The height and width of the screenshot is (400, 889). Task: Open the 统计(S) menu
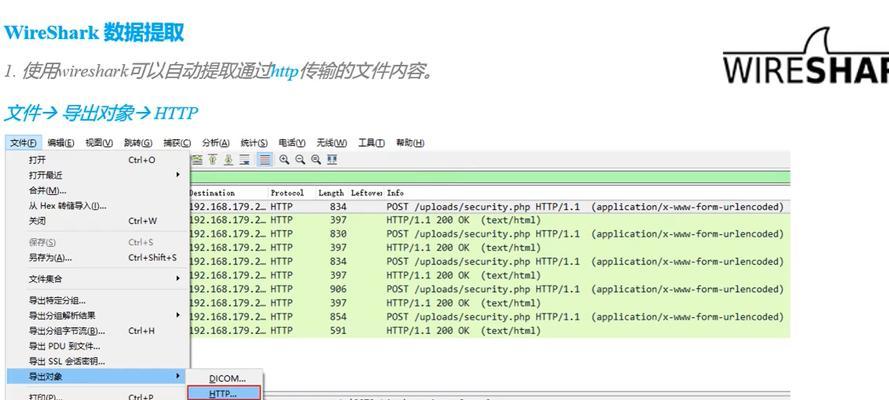point(254,143)
